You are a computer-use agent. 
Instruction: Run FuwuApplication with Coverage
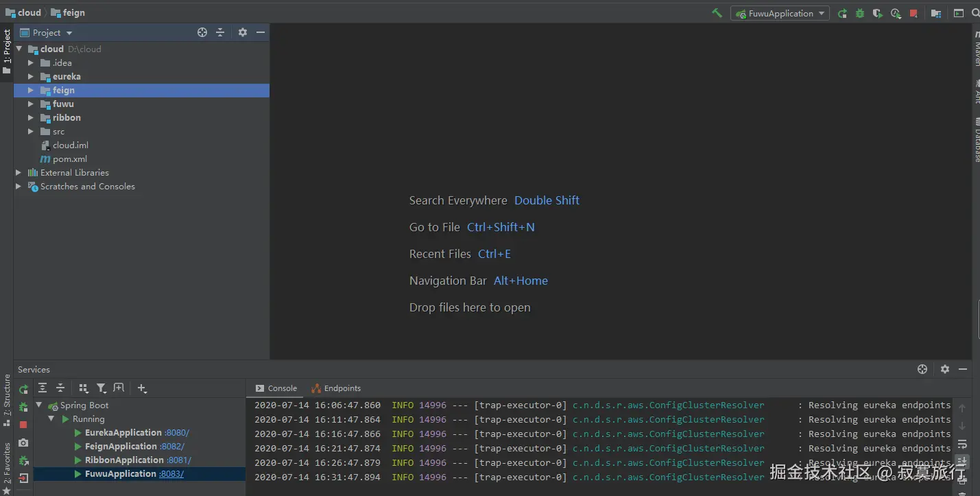click(878, 13)
